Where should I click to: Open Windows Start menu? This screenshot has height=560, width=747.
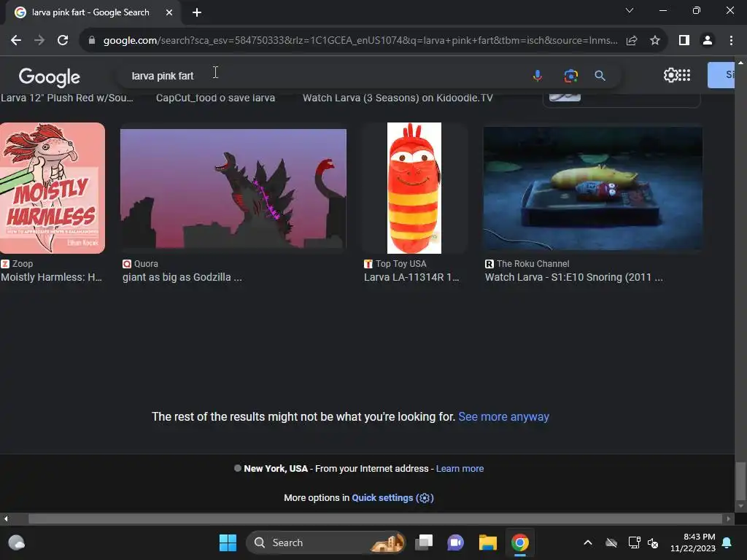pyautogui.click(x=228, y=542)
